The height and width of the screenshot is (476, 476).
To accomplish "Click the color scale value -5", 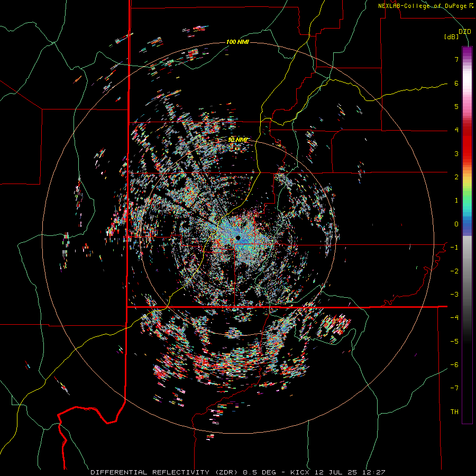I will (454, 342).
